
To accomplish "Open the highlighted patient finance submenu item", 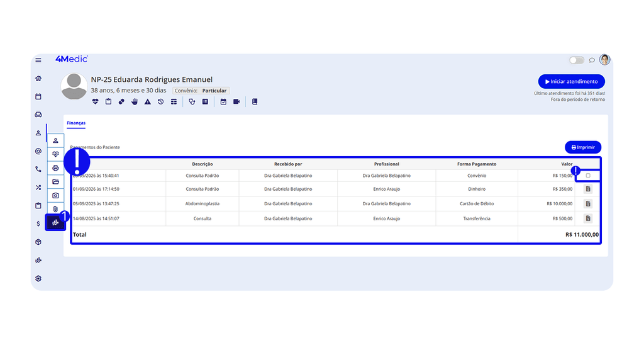I will (55, 222).
